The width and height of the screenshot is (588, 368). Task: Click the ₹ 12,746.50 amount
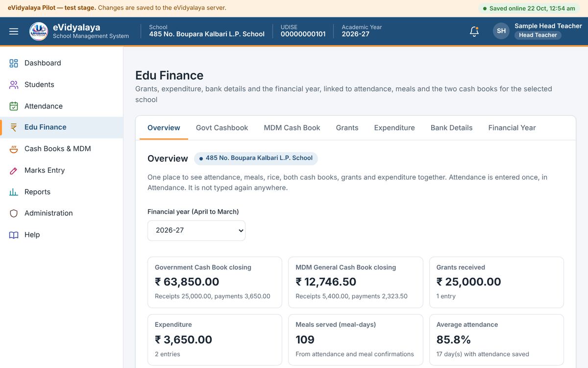(326, 282)
